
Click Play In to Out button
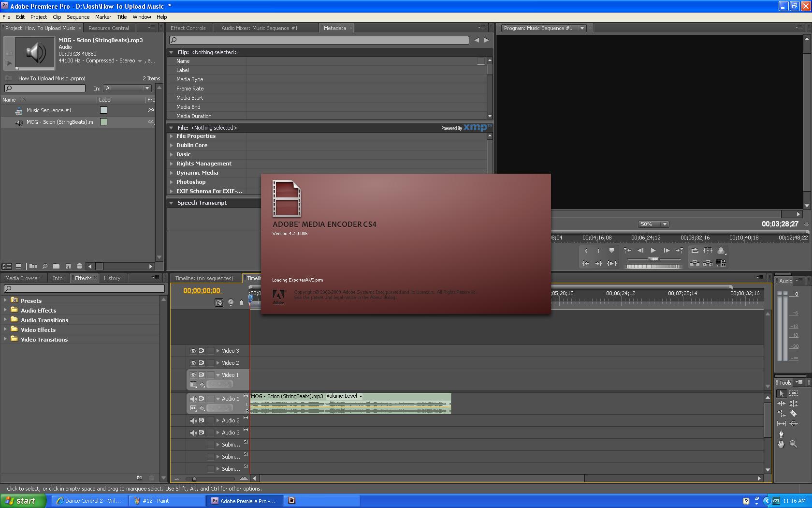[x=612, y=263]
